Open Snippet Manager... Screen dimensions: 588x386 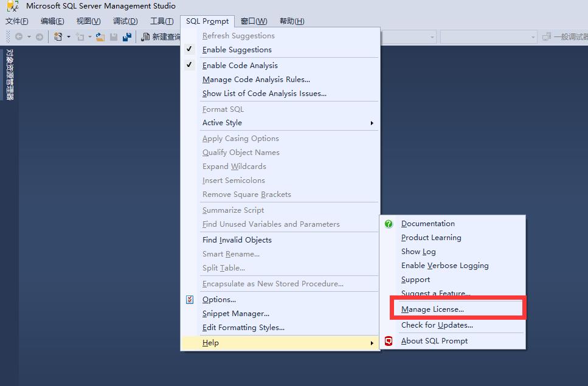pyautogui.click(x=235, y=314)
